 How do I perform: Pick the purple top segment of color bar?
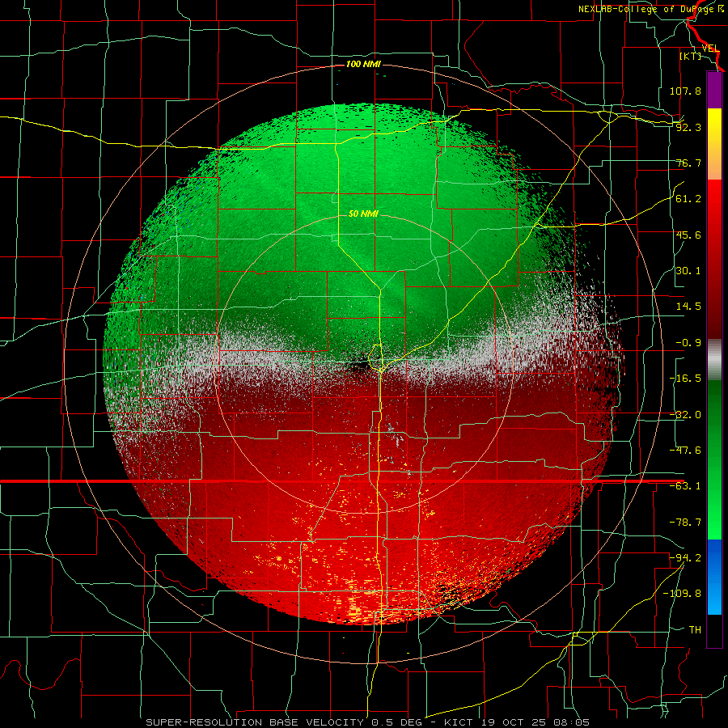(714, 90)
